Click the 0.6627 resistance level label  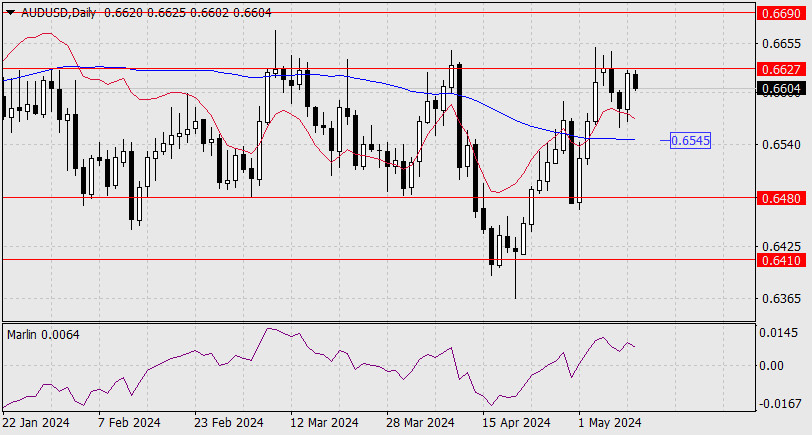pos(781,69)
